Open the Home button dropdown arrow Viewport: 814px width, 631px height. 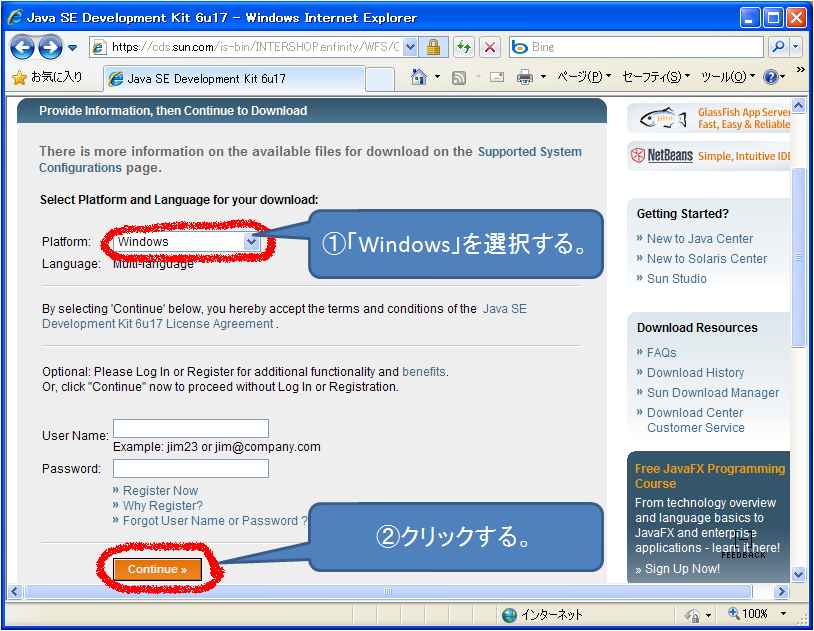tap(437, 77)
